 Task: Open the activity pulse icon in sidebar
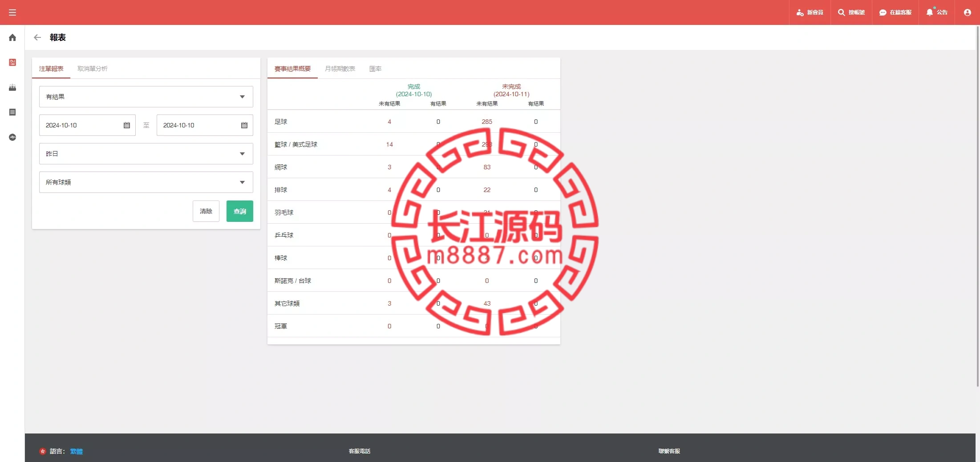pyautogui.click(x=12, y=137)
